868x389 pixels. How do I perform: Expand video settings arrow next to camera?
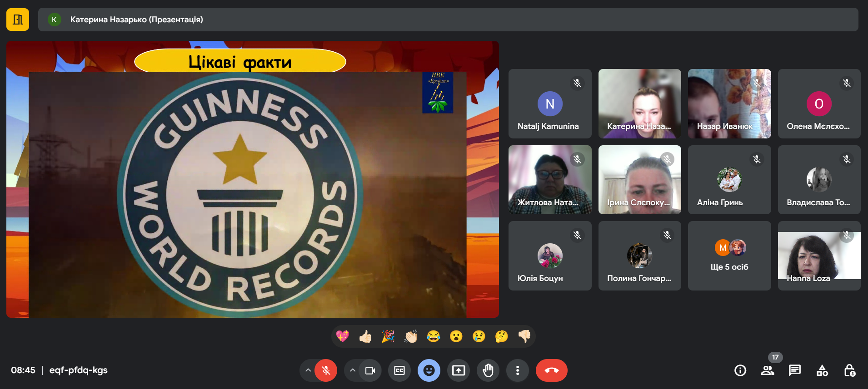tap(353, 370)
